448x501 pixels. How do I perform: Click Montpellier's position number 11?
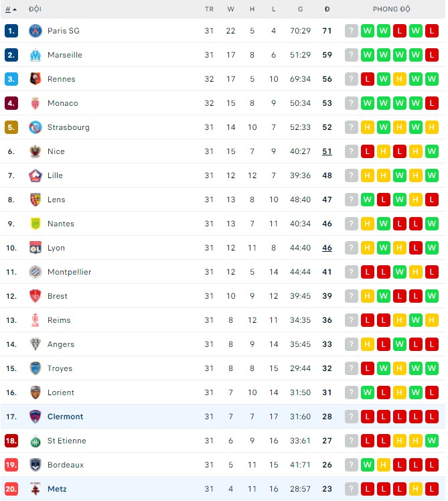coord(11,272)
